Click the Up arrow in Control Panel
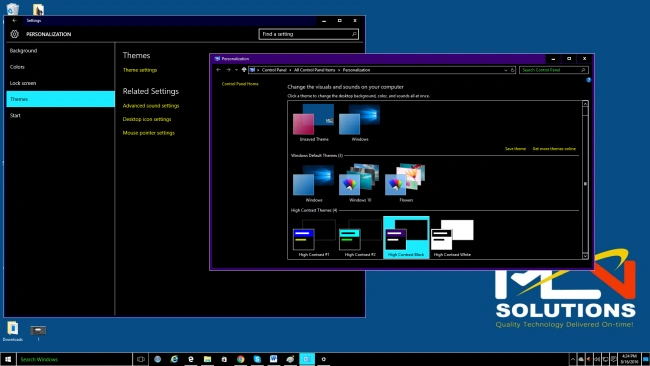The image size is (650, 366). pos(244,70)
